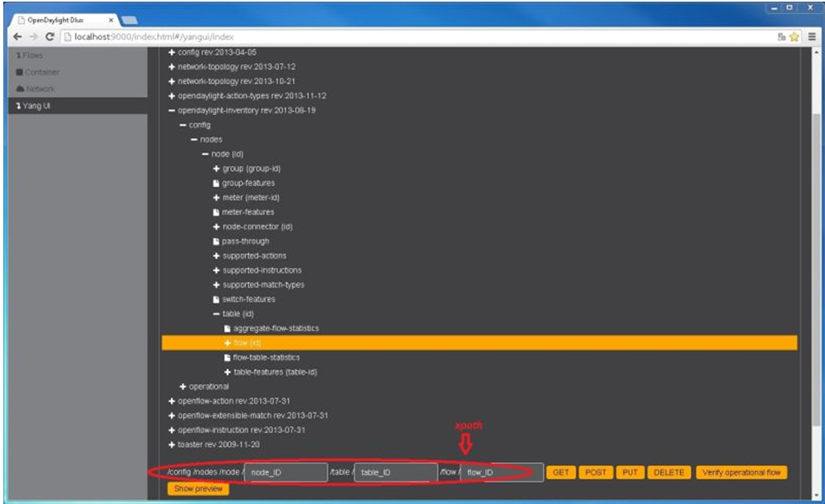
Task: Expand openflow-action rev.2013-07-31
Action: pos(172,401)
